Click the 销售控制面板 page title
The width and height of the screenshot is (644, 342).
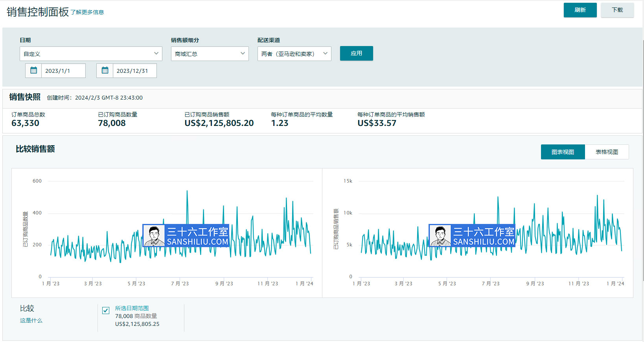tap(38, 12)
